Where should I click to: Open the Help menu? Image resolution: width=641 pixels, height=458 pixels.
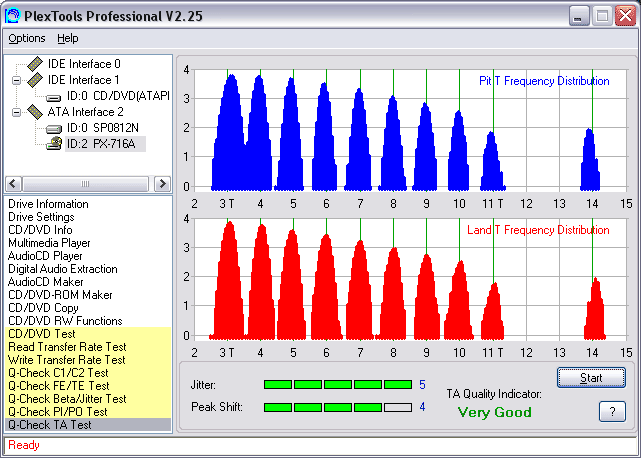coord(67,38)
